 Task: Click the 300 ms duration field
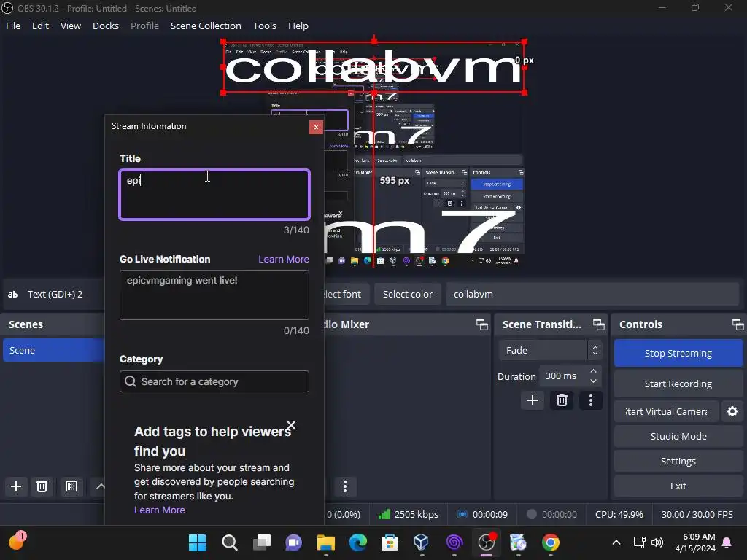point(563,376)
